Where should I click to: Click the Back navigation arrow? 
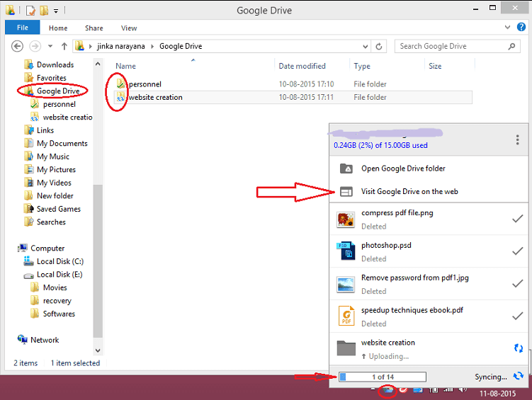point(17,46)
